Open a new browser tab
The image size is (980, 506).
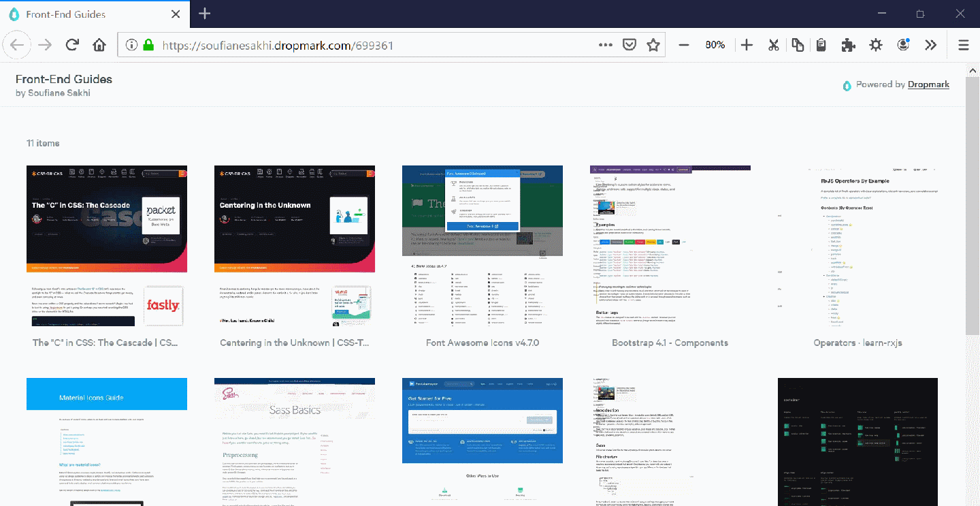205,14
